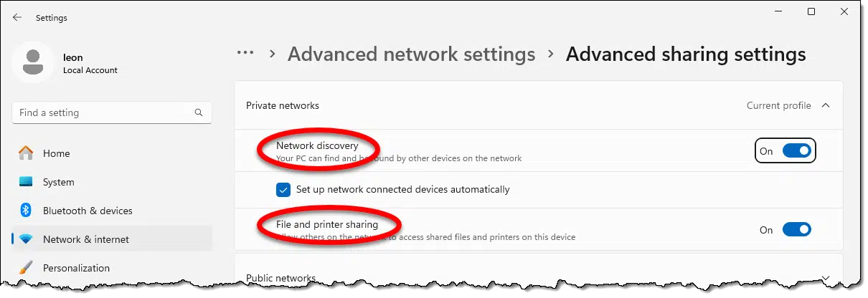Image resolution: width=868 pixels, height=298 pixels.
Task: Open the breadcrumb ellipsis menu
Action: [245, 53]
